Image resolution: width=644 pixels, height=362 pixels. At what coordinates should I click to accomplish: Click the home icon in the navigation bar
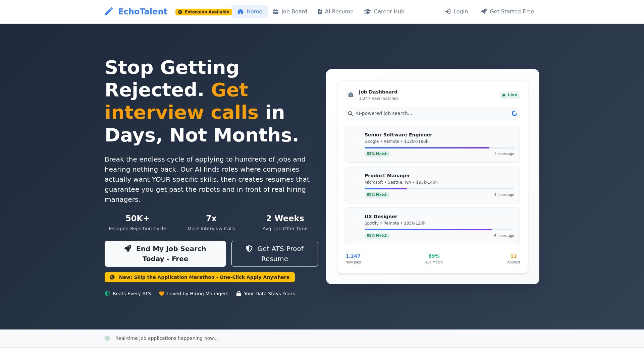240,11
